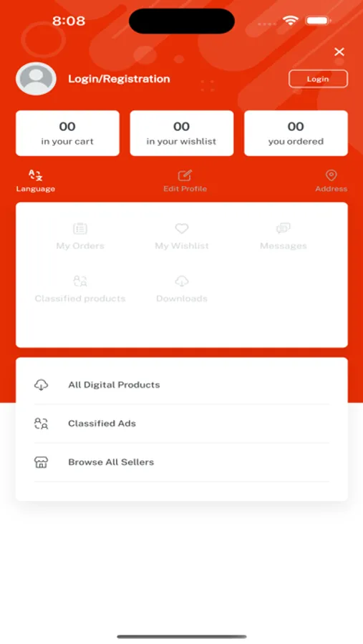363x644 pixels.
Task: Click the Login button
Action: click(x=318, y=79)
